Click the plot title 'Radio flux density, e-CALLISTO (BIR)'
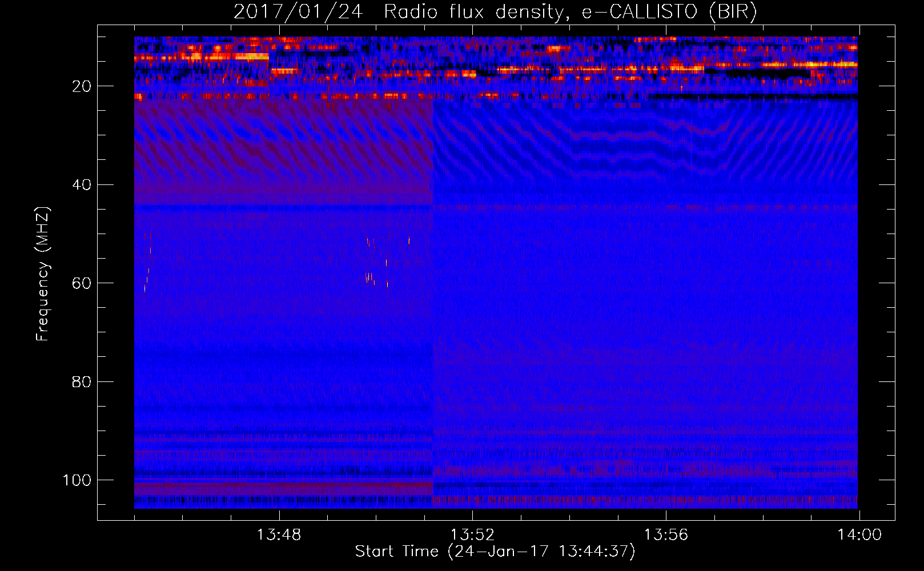 click(570, 12)
